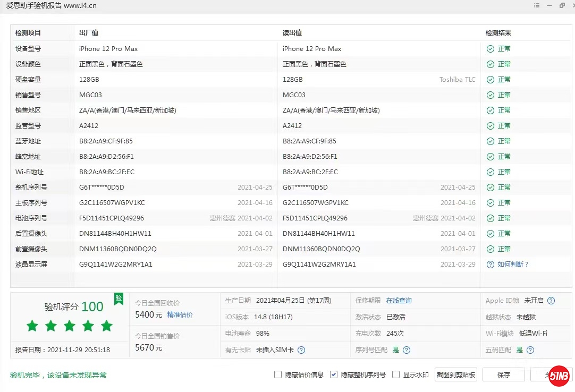The width and height of the screenshot is (575, 392).
Task: Click the 如何判断 link
Action: click(513, 265)
